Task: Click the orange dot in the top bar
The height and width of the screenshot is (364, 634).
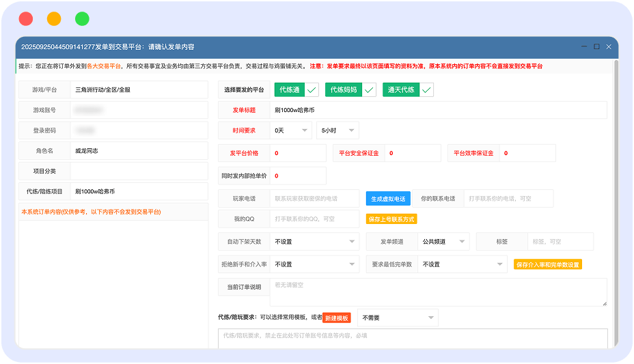Action: [54, 19]
